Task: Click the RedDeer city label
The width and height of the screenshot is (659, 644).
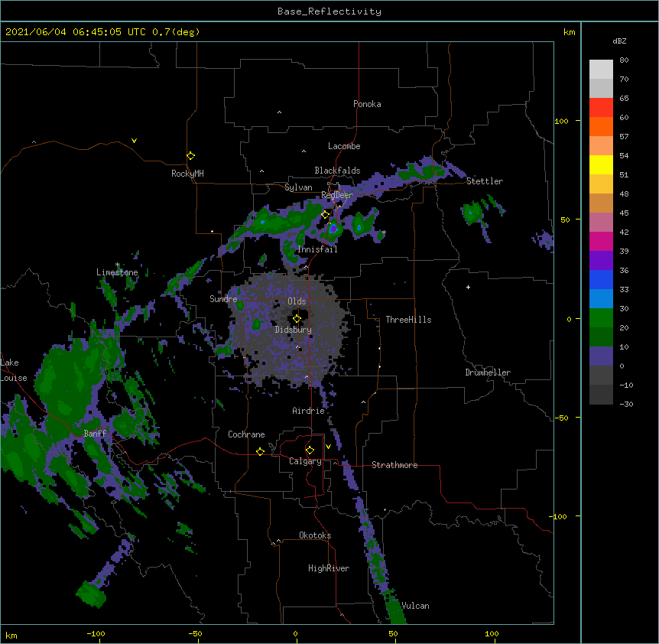Action: 337,195
